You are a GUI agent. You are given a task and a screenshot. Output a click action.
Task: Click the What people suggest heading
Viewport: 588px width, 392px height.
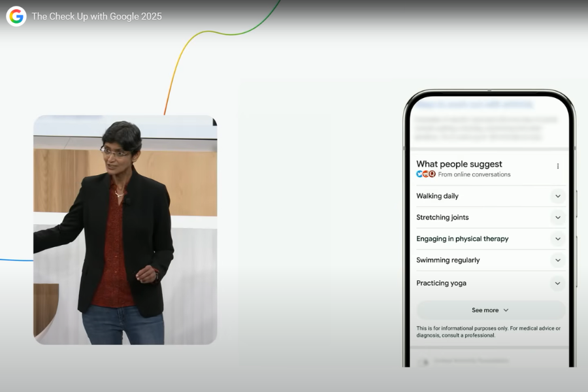[459, 164]
